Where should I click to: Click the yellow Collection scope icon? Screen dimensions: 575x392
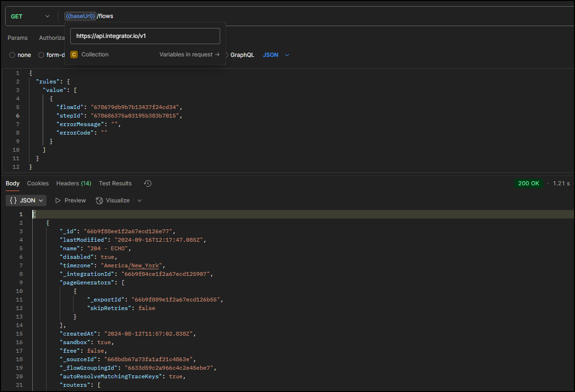point(74,55)
